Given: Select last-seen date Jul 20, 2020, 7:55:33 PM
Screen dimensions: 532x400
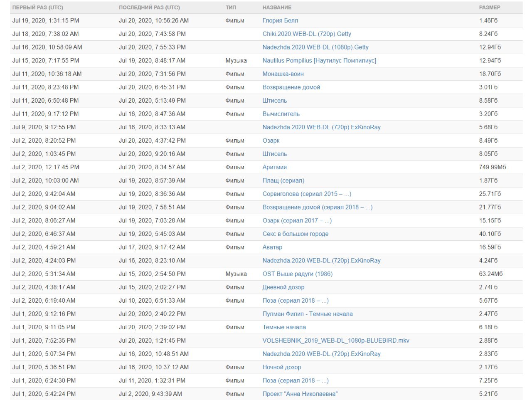Looking at the screenshot, I should click(152, 47).
